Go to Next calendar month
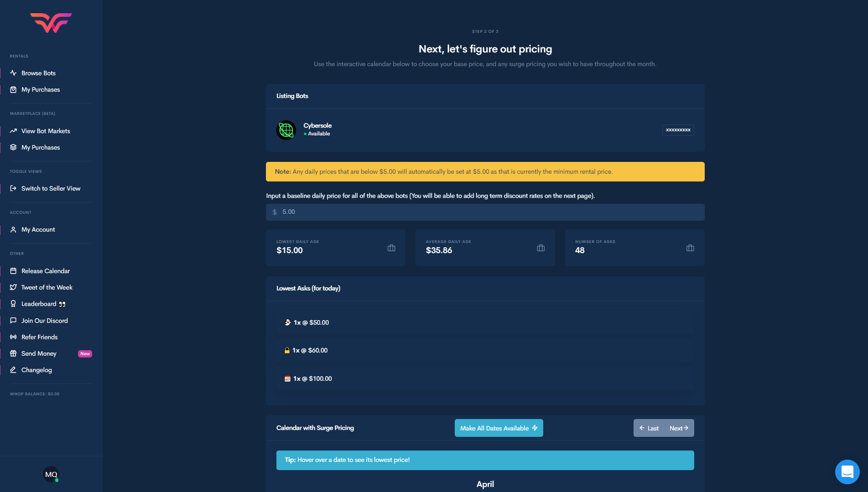868x492 pixels. click(x=679, y=428)
